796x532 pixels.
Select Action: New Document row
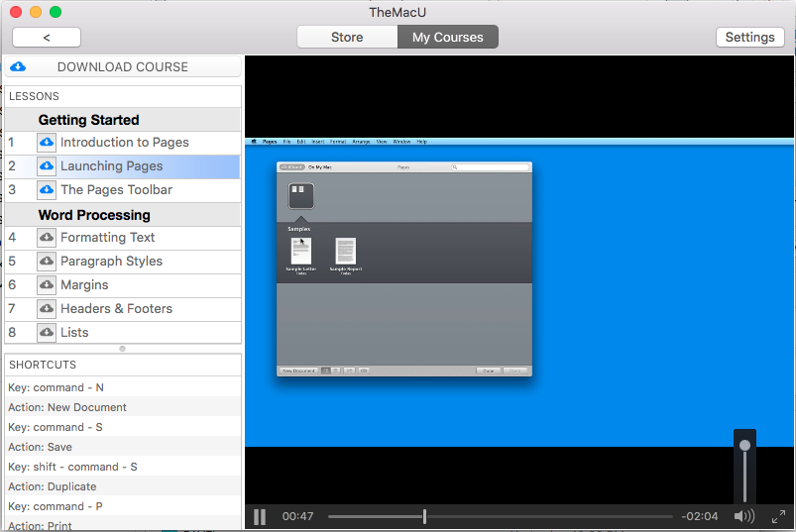tap(123, 407)
